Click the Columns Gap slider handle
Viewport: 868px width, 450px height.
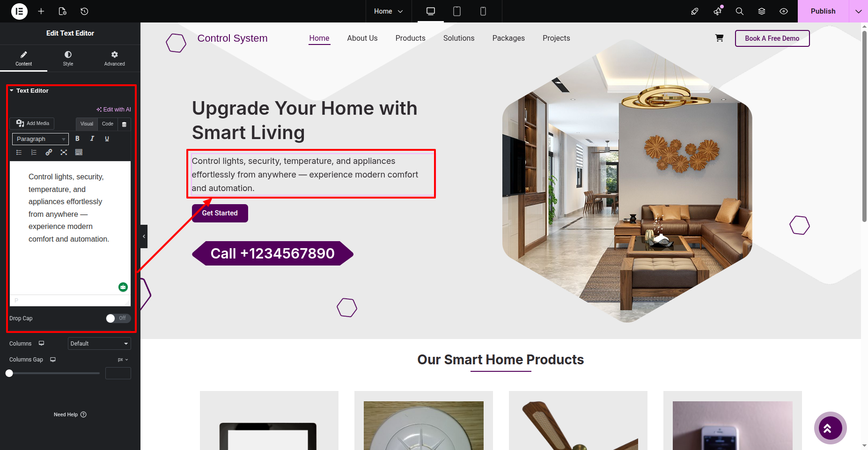[9, 373]
